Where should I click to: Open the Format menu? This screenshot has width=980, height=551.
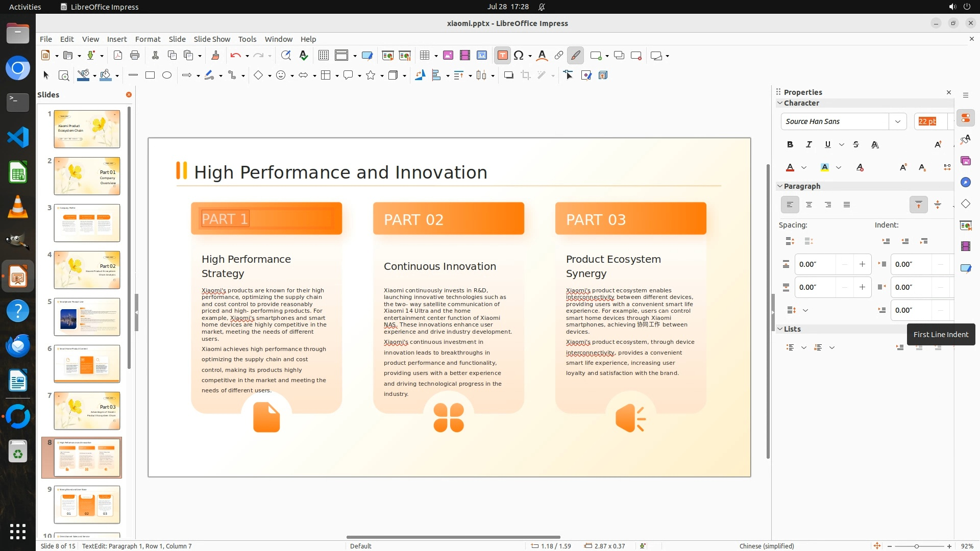click(148, 39)
